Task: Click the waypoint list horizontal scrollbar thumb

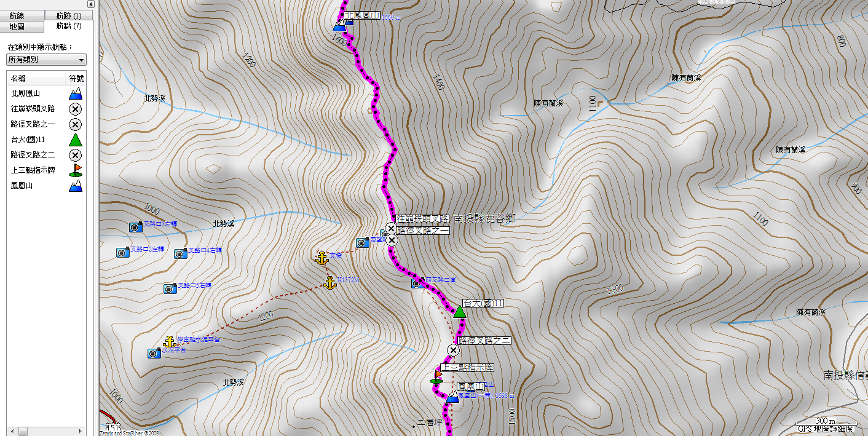Action: tap(22, 431)
